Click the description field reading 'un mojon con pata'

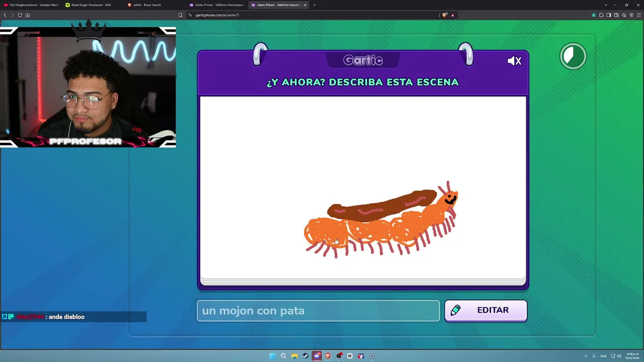click(x=318, y=311)
